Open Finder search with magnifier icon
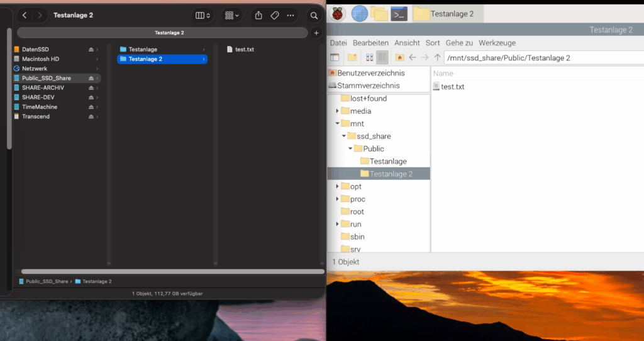This screenshot has width=644, height=341. (314, 15)
